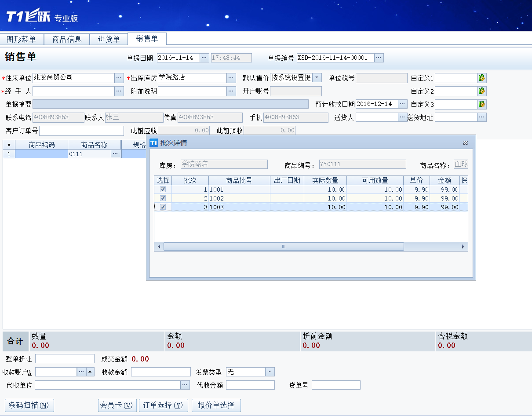The image size is (532, 416).
Task: Expand the 收款账户 up-arrow button
Action: (x=90, y=372)
